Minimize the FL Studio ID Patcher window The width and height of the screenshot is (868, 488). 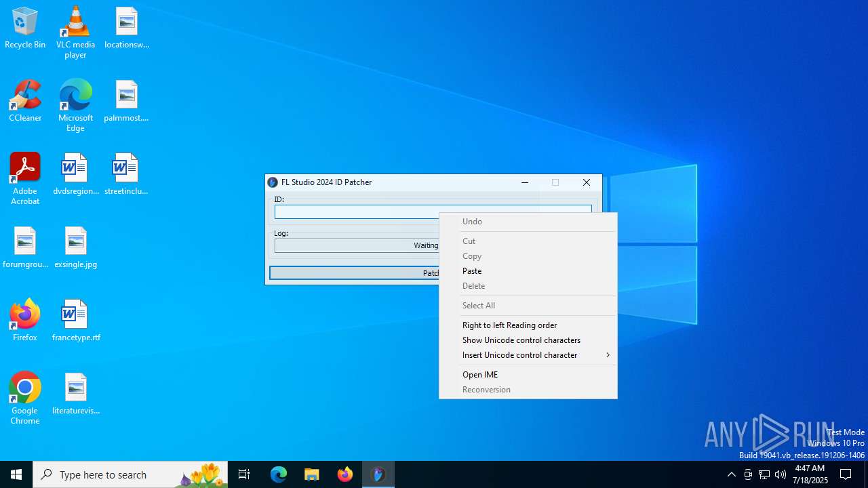click(525, 182)
